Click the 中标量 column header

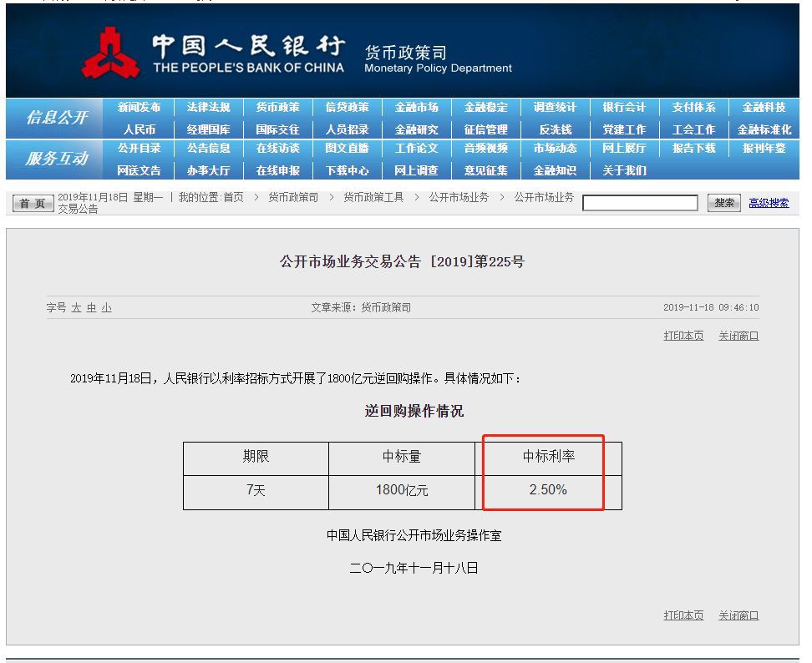(402, 458)
